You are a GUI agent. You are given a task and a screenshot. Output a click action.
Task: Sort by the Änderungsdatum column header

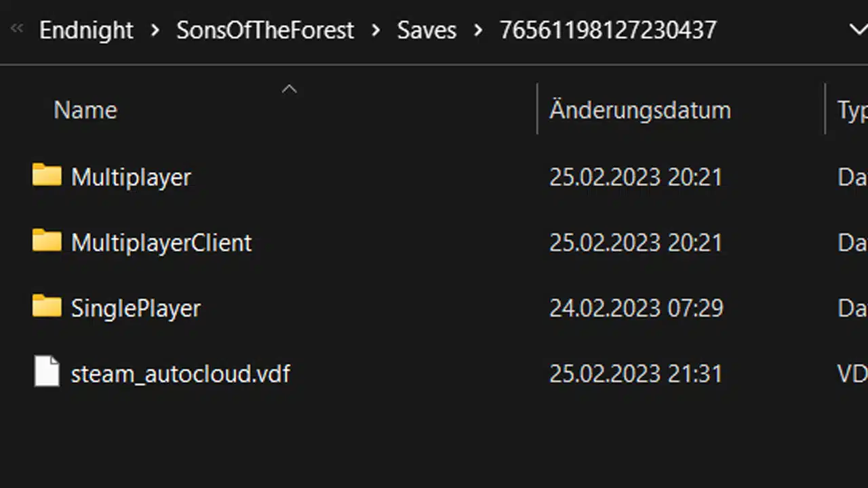tap(639, 110)
